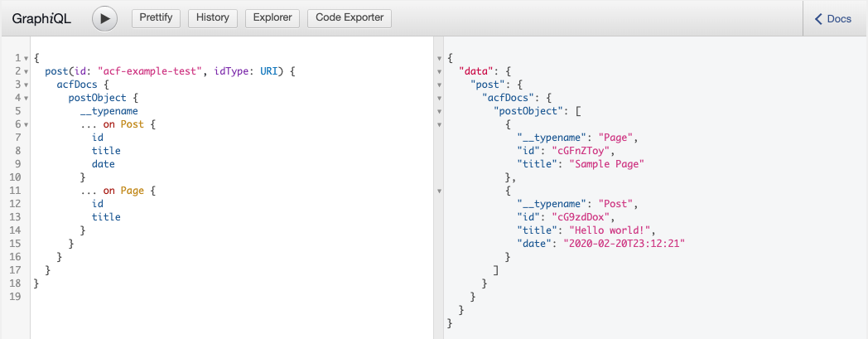Fold the root brace at line 1
The image size is (868, 339).
tap(26, 58)
